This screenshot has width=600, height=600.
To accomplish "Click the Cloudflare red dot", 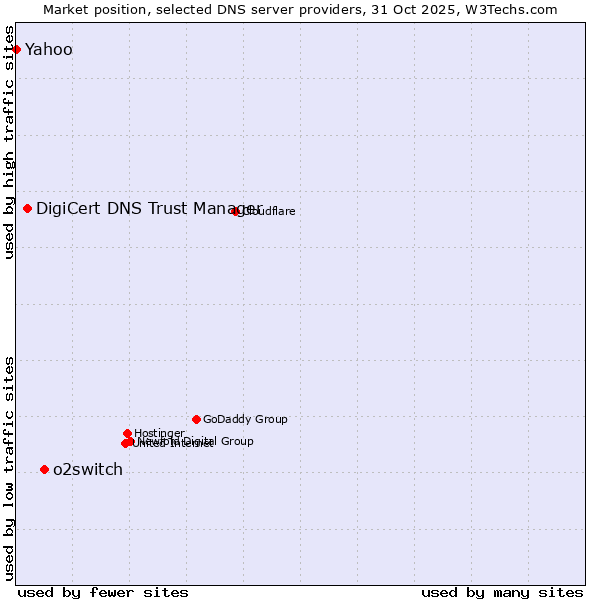I will [236, 211].
